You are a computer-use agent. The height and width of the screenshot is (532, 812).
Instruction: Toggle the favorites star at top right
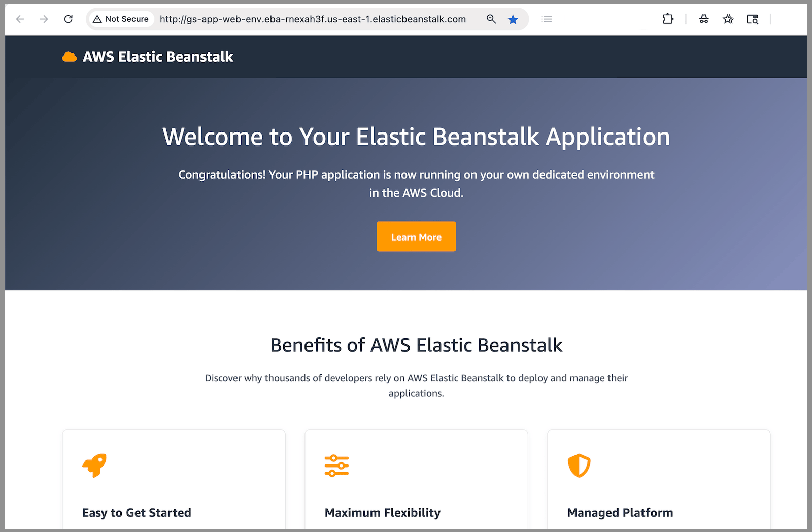[728, 19]
